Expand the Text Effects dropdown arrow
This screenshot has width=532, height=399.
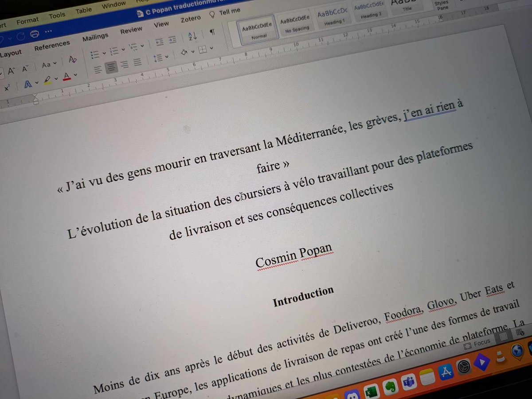click(x=36, y=83)
